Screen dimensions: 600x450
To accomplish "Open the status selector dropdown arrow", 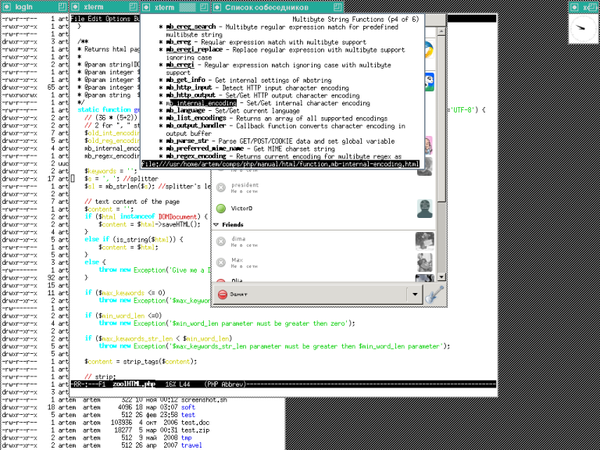I will pyautogui.click(x=415, y=295).
